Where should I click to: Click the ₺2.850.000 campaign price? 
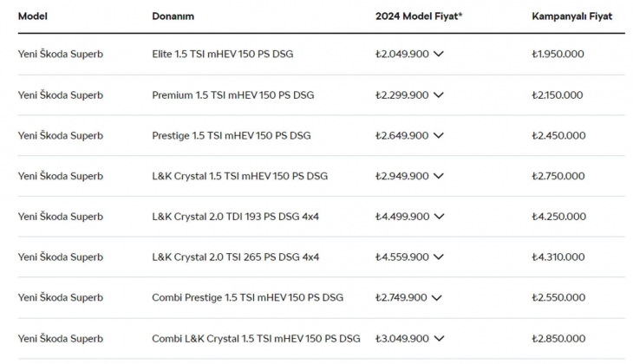click(x=558, y=338)
